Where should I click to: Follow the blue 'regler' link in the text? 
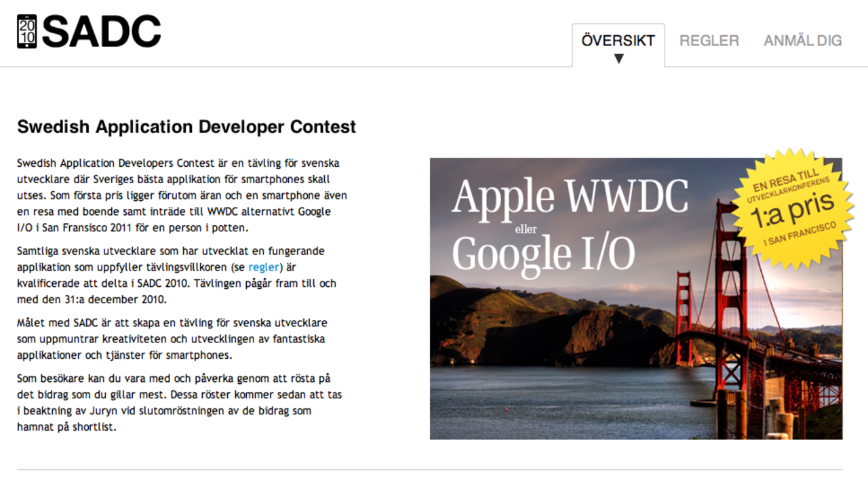(x=264, y=267)
